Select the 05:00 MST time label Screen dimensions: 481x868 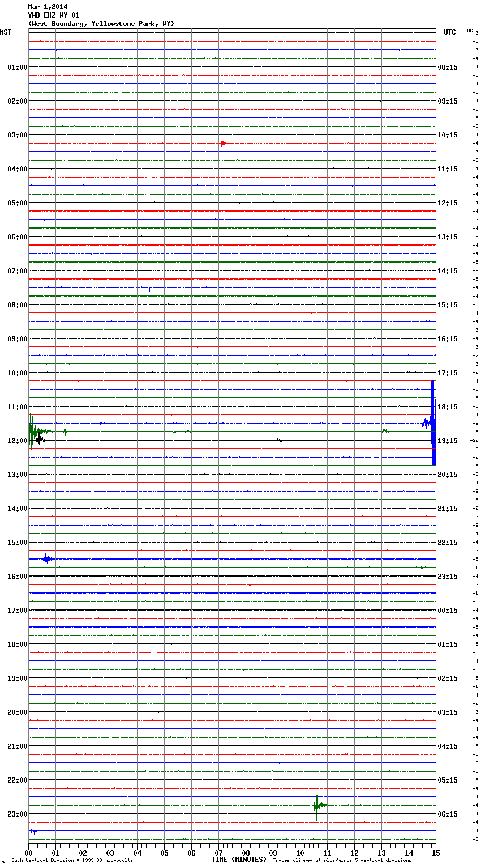pyautogui.click(x=18, y=203)
